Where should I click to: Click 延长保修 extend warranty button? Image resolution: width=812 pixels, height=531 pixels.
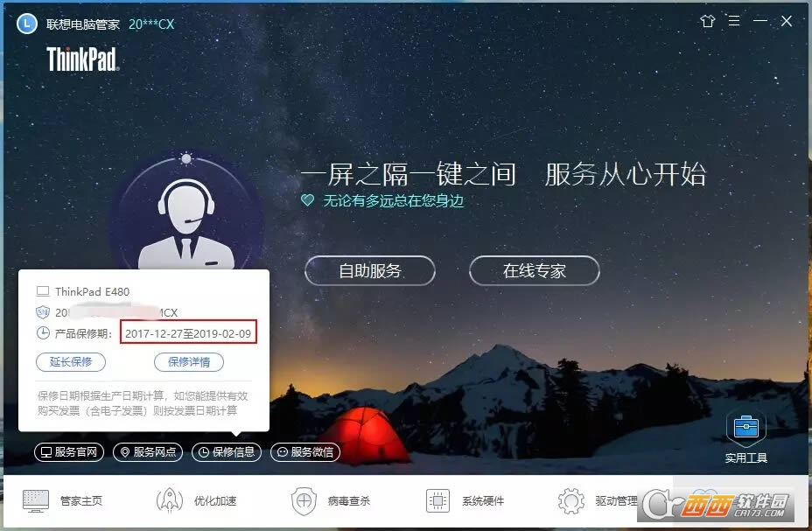point(71,362)
